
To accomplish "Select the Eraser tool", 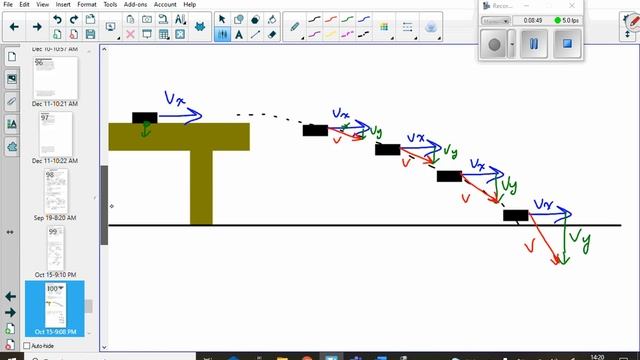I will (272, 34).
